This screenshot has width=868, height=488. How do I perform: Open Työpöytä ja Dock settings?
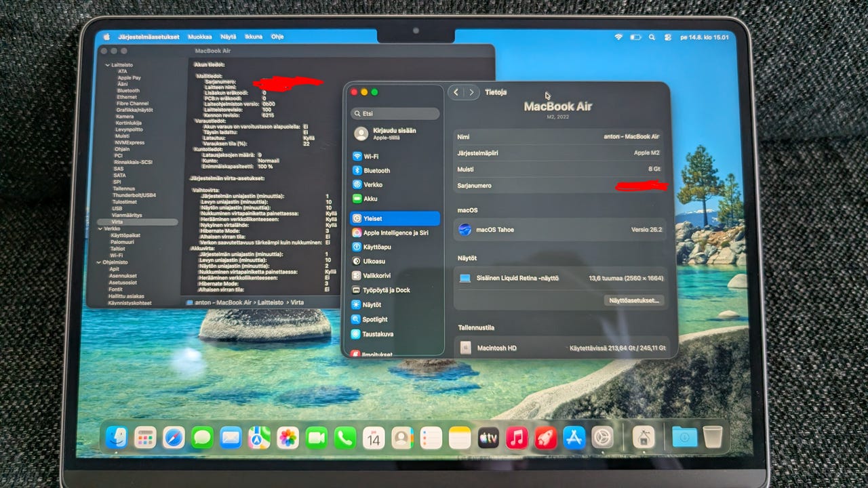click(395, 290)
